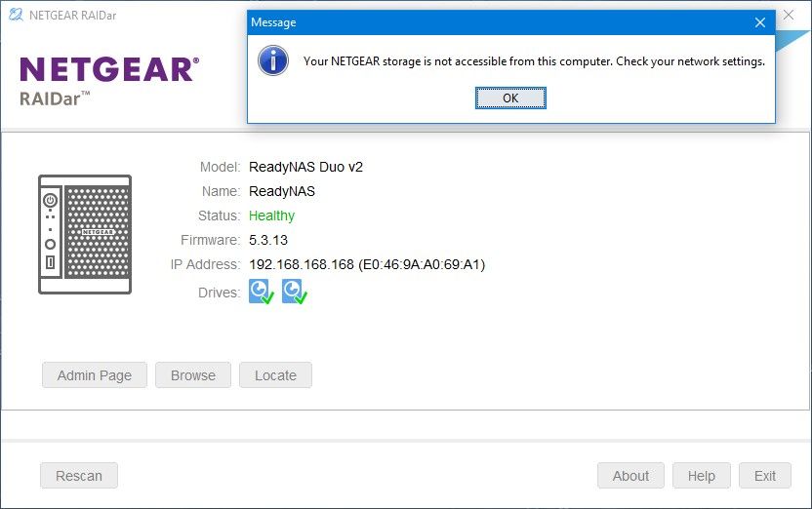The height and width of the screenshot is (509, 812).
Task: Click the NETGEAR RAIDar window title text
Action: coord(73,16)
